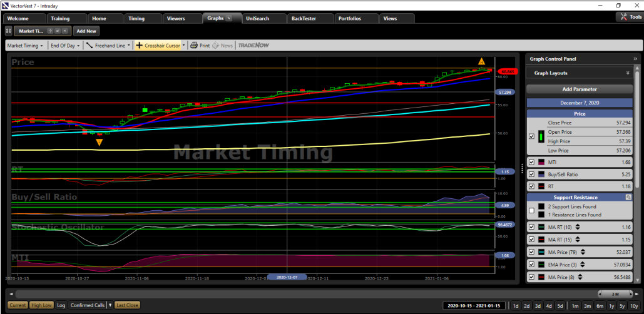Uncheck the EMA Price (3) checkbox
The image size is (644, 314).
531,265
